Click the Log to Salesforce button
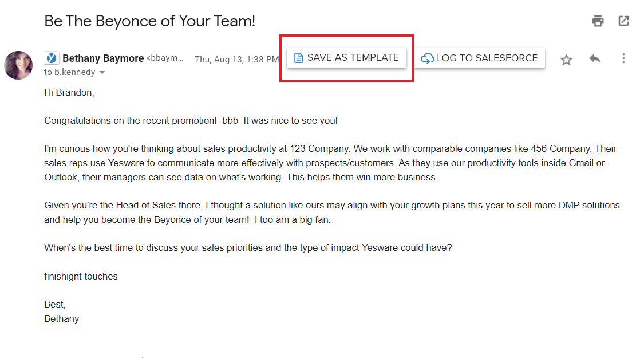The width and height of the screenshot is (644, 358). point(480,58)
